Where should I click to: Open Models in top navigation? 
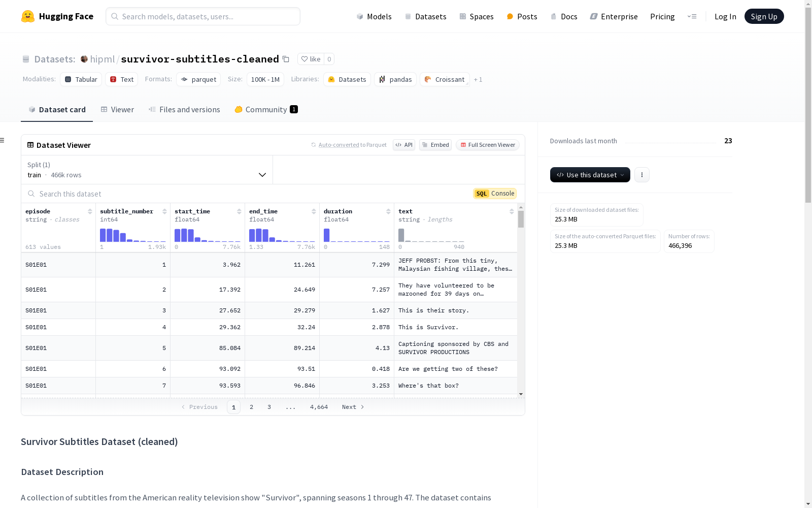374,16
